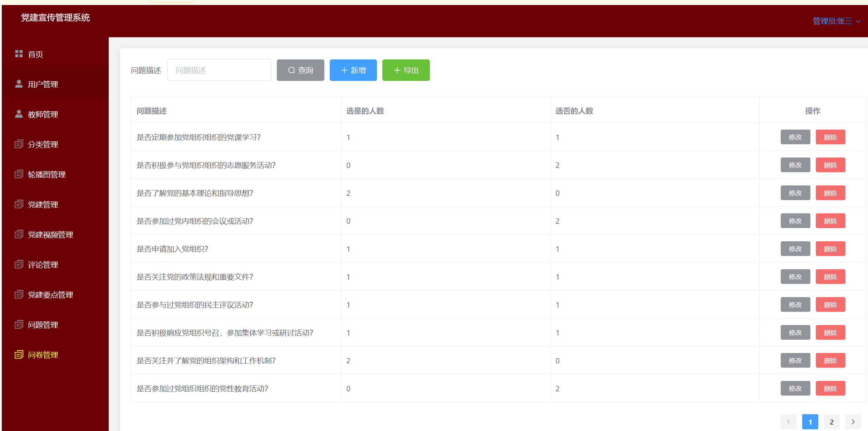Click inside the 问题描述 search input
868x431 pixels.
[219, 70]
